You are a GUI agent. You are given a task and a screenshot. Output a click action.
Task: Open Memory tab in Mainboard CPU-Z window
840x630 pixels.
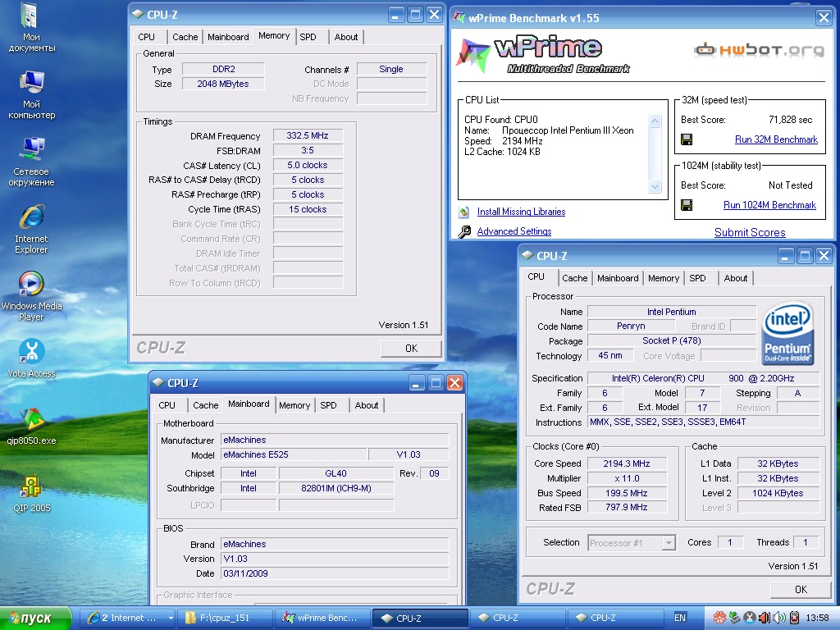tap(294, 405)
